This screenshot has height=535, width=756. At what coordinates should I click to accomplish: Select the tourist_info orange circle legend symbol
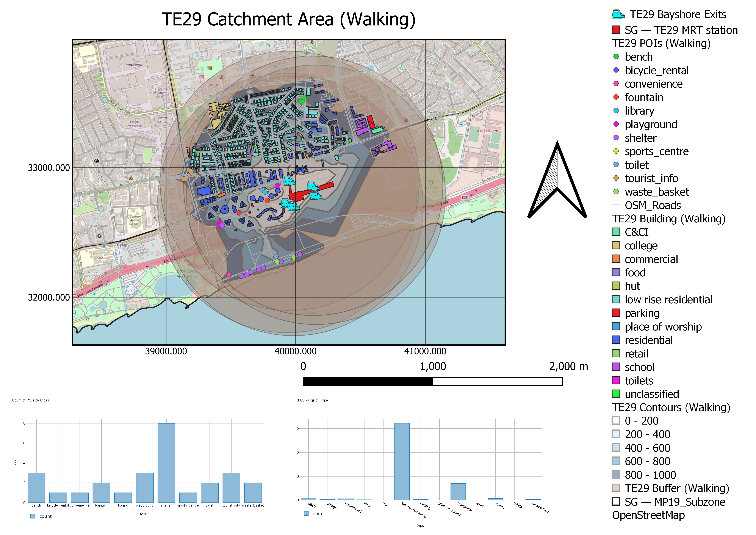(x=616, y=178)
